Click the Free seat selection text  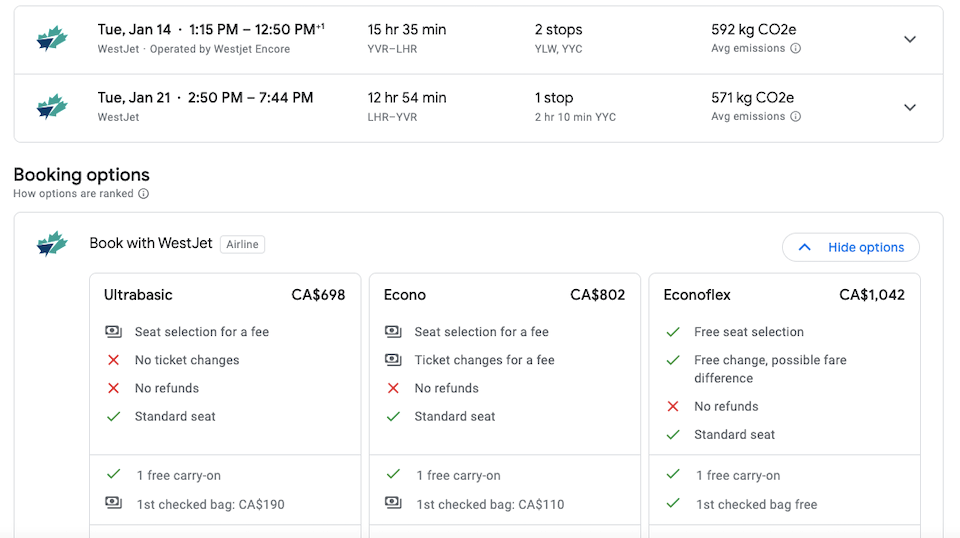(x=749, y=332)
